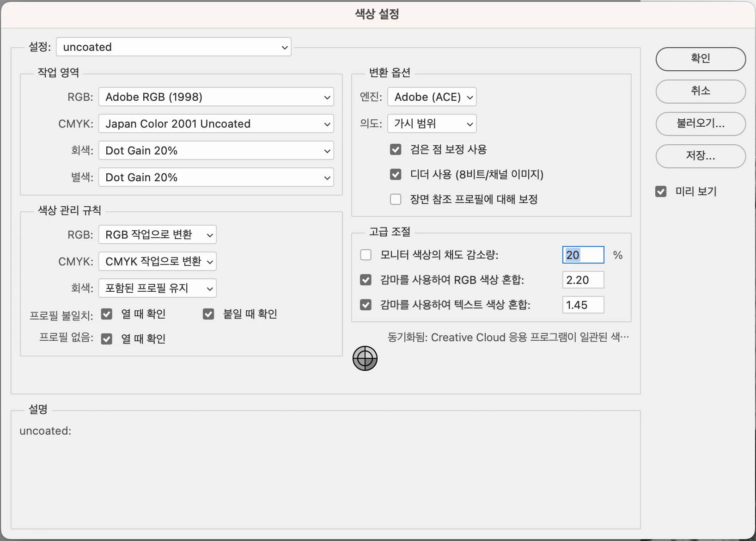Screen dimensions: 756x541
Task: Open 의도 가시 범위 dropdown
Action: click(x=432, y=123)
